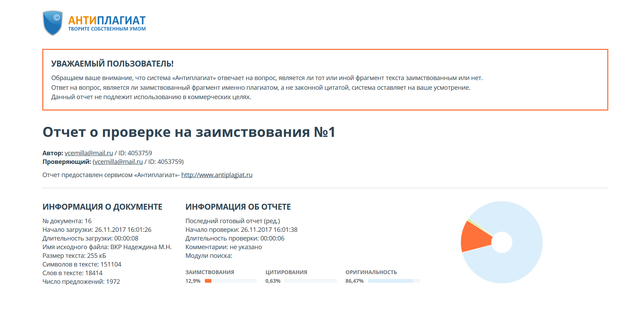Screen dimensions: 644x332
Task: Click the white center of the donut chart
Action: (502, 242)
